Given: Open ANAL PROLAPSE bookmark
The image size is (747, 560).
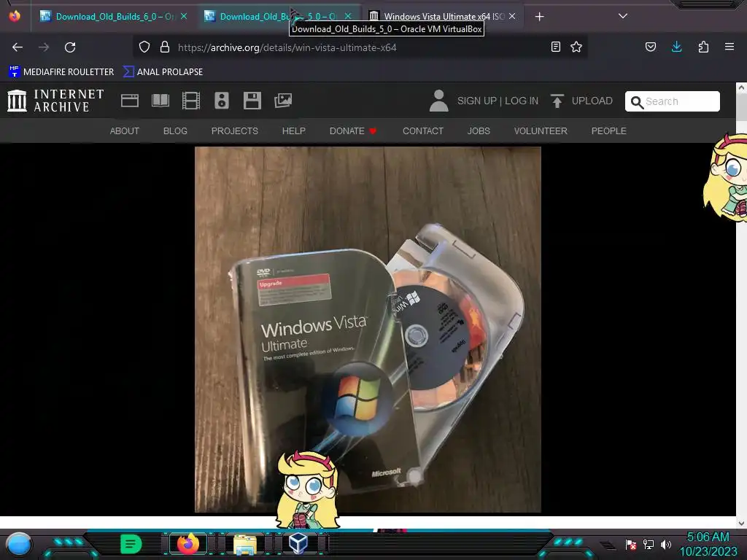Looking at the screenshot, I should 163,72.
